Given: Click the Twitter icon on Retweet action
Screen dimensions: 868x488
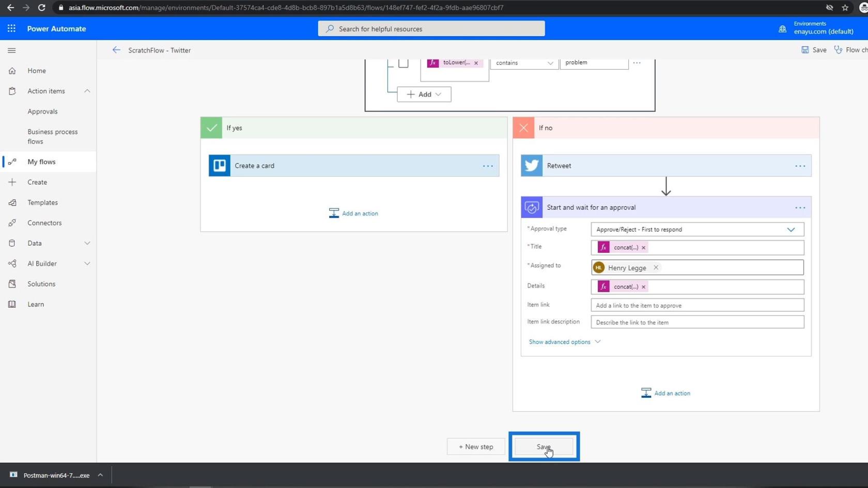Looking at the screenshot, I should point(532,166).
